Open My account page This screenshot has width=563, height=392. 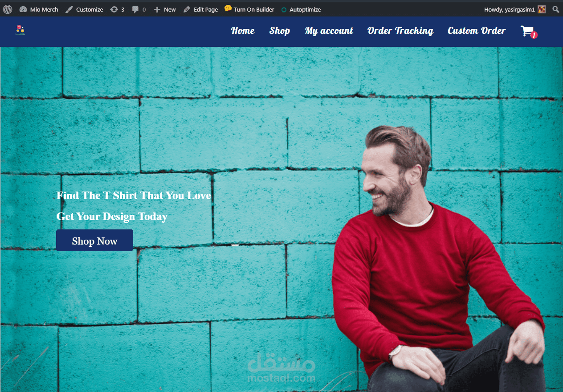click(x=329, y=31)
